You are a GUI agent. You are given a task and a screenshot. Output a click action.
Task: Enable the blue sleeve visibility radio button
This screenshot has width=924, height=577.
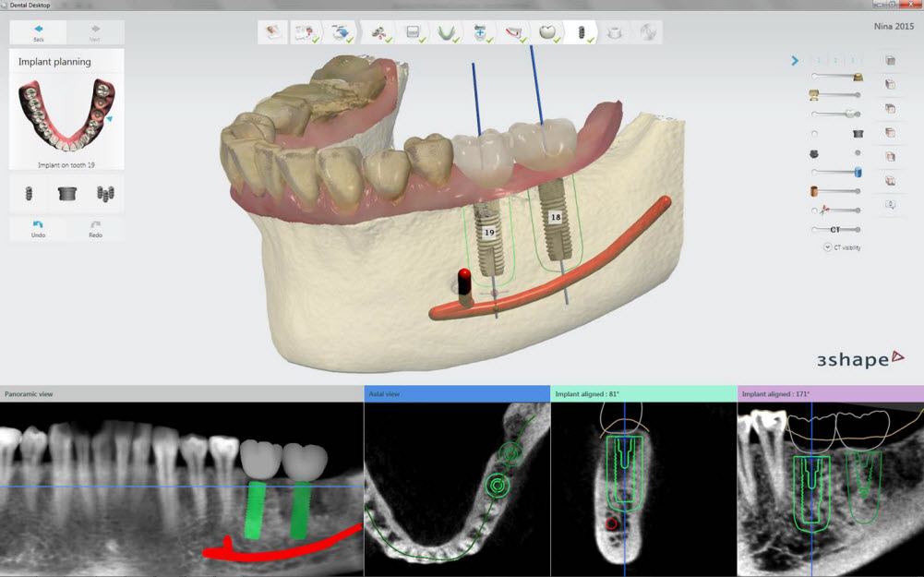(x=814, y=171)
